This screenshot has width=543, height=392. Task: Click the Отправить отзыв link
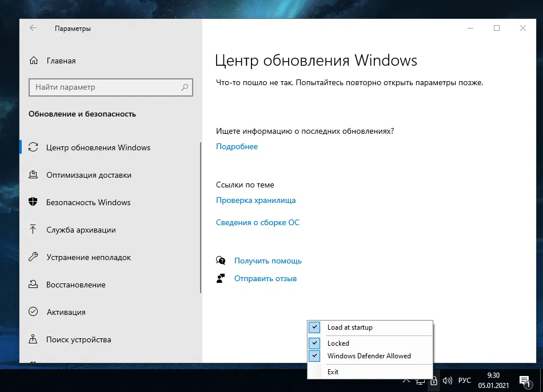[x=265, y=278]
